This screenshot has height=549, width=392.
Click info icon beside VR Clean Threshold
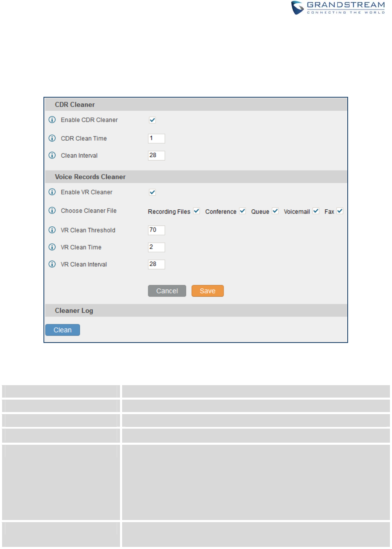click(52, 230)
